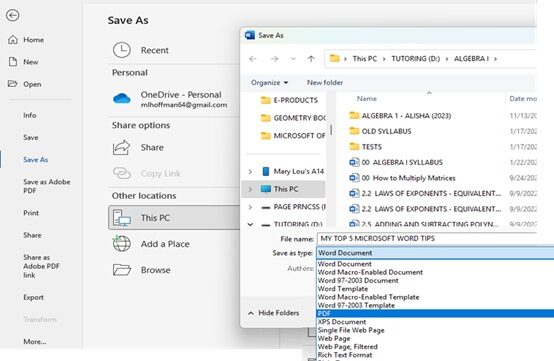Click the Recent clock icon
This screenshot has width=554, height=361.
(x=122, y=50)
